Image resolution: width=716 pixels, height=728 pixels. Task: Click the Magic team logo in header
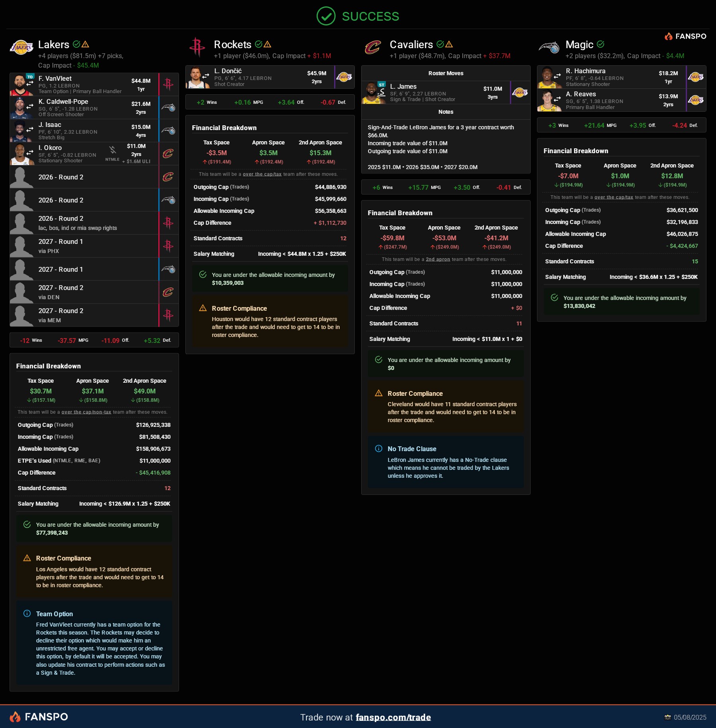[x=549, y=48]
